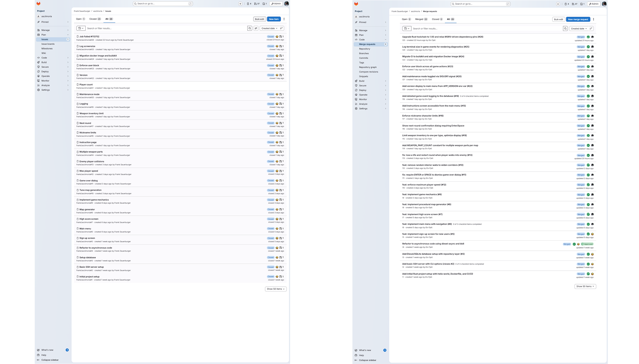The image size is (639, 364).
Task: Collapse the left sidebar
Action: pos(48,360)
